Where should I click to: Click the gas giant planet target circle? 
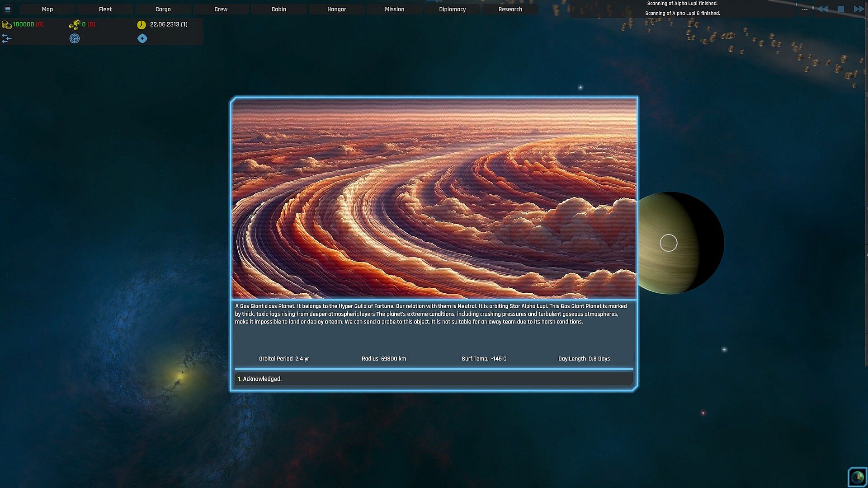(x=669, y=243)
